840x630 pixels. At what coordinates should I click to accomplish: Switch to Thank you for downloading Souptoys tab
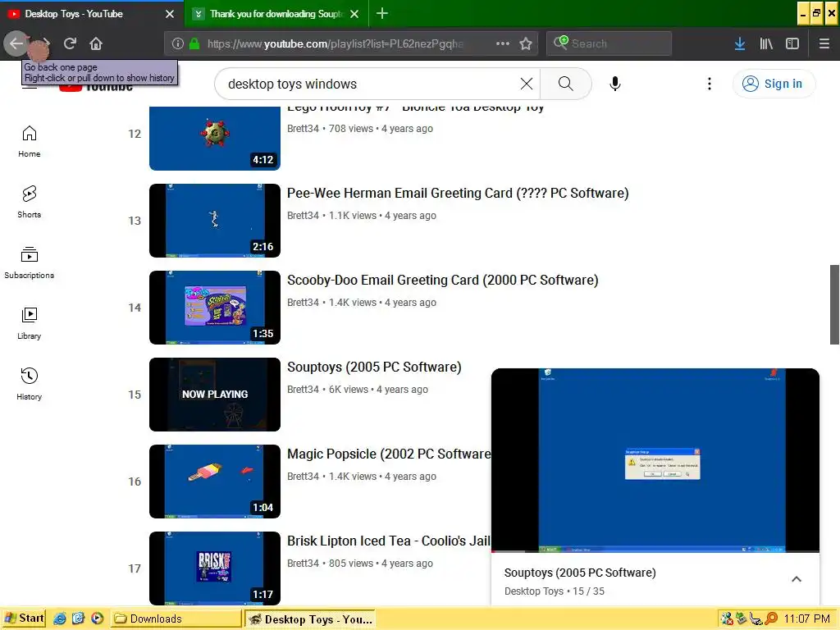(x=276, y=14)
